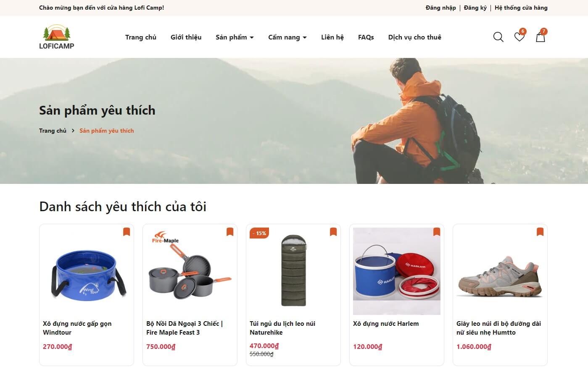588x372 pixels.
Task: Toggle bookmark on Windtour bucket card
Action: click(x=127, y=232)
